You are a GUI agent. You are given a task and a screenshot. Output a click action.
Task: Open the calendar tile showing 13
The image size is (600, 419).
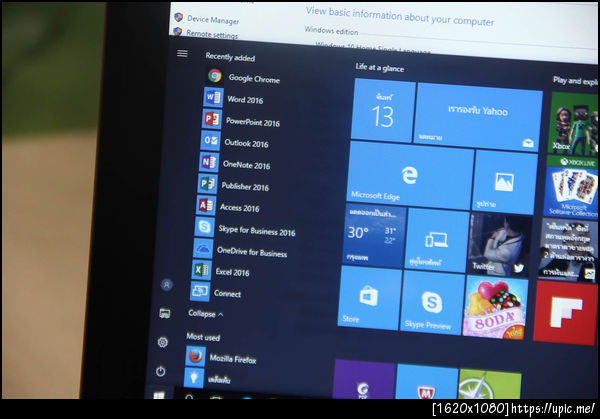pyautogui.click(x=383, y=111)
